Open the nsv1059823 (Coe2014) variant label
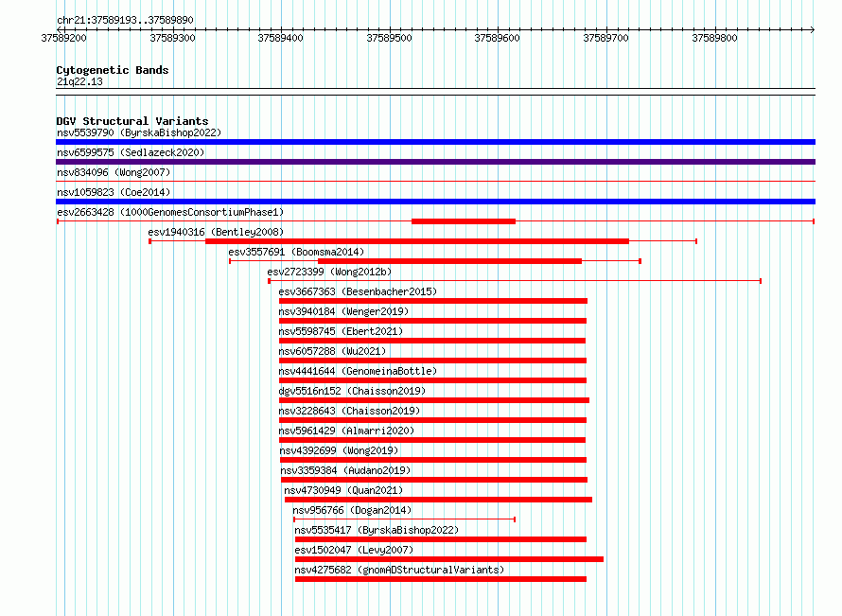The width and height of the screenshot is (842, 616). (x=114, y=192)
